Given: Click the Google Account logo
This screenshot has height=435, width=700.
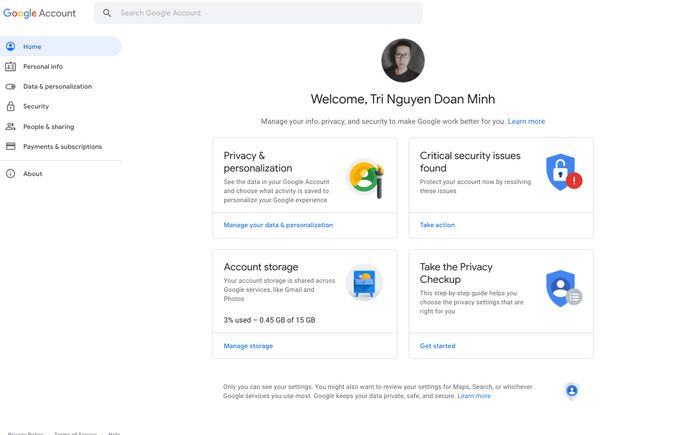Looking at the screenshot, I should [39, 13].
